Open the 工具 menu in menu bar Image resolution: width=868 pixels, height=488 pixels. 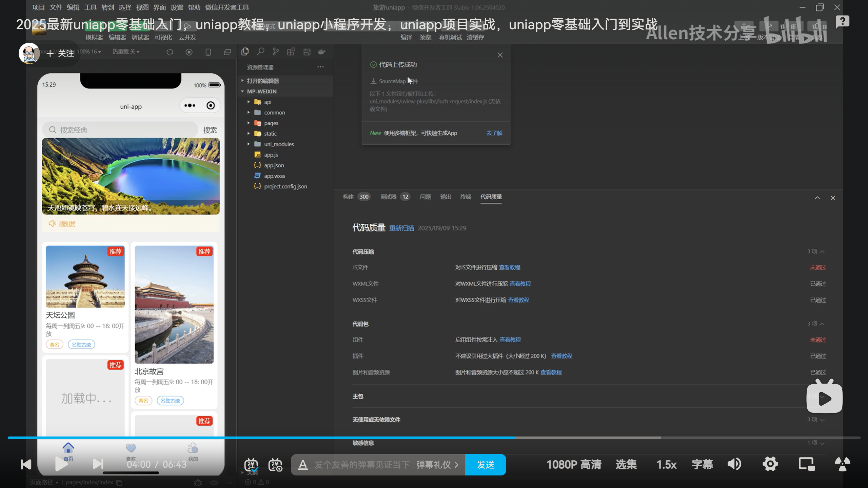click(90, 7)
